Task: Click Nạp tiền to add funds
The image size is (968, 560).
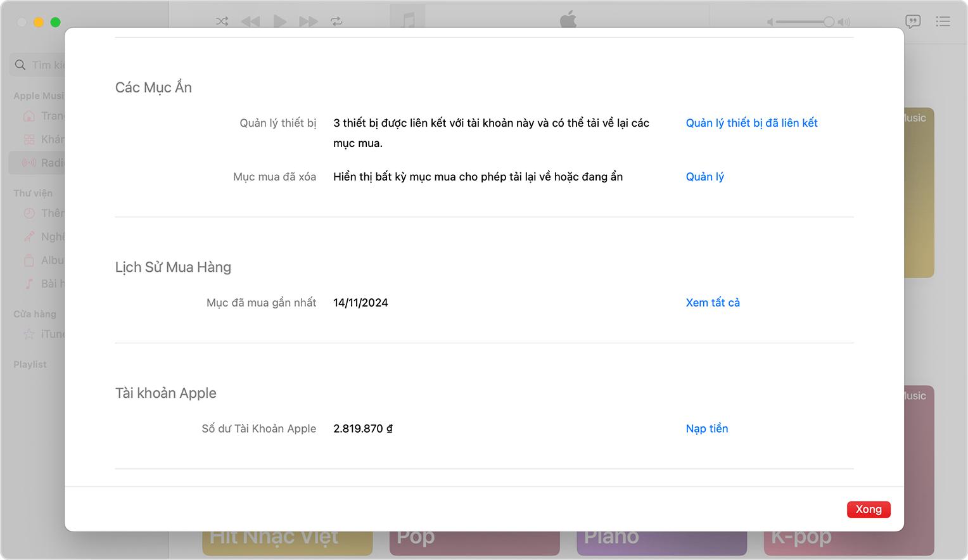Action: click(x=707, y=429)
